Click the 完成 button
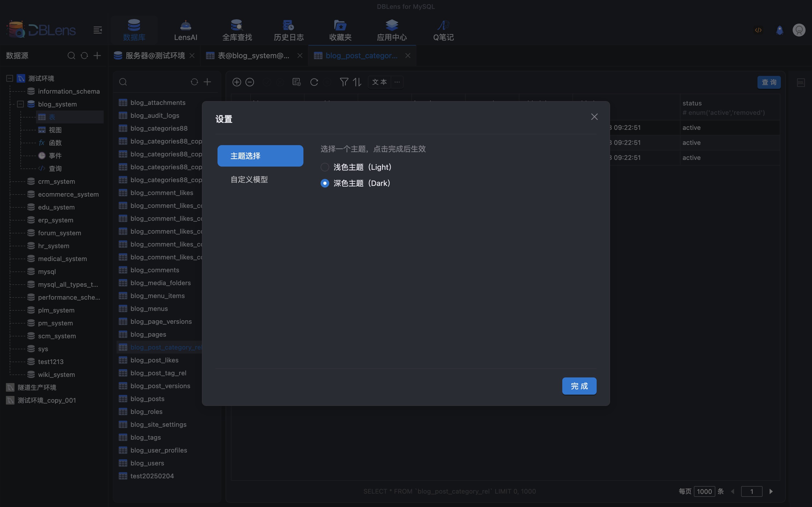Screen dimensions: 812x507 click(579, 386)
